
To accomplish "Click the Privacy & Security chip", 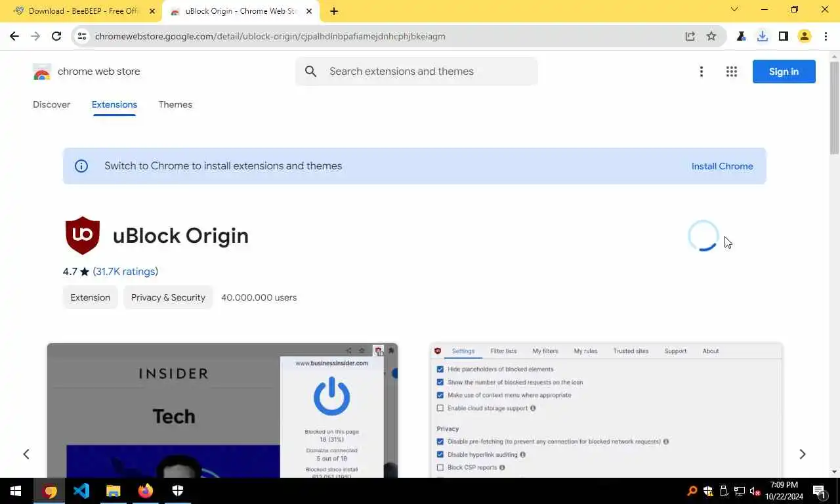I will (x=168, y=297).
